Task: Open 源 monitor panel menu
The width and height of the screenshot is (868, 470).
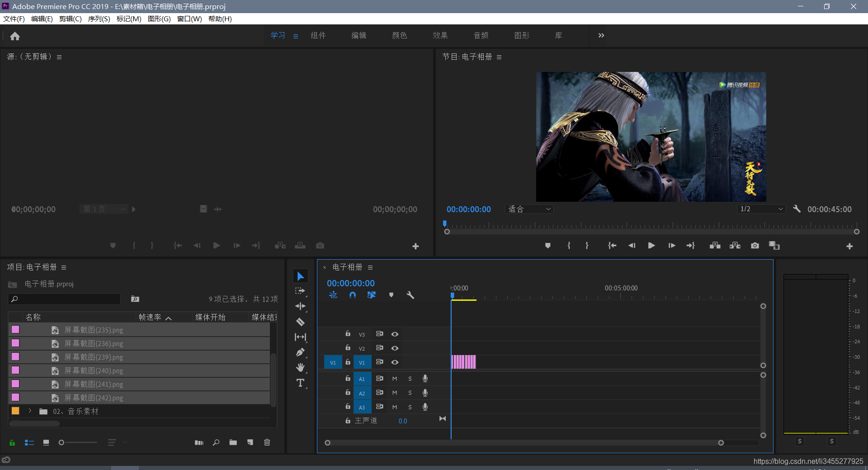Action: coord(59,57)
